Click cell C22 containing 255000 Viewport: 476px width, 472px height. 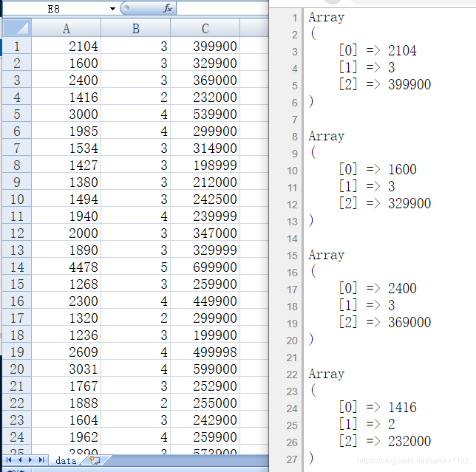tap(205, 403)
